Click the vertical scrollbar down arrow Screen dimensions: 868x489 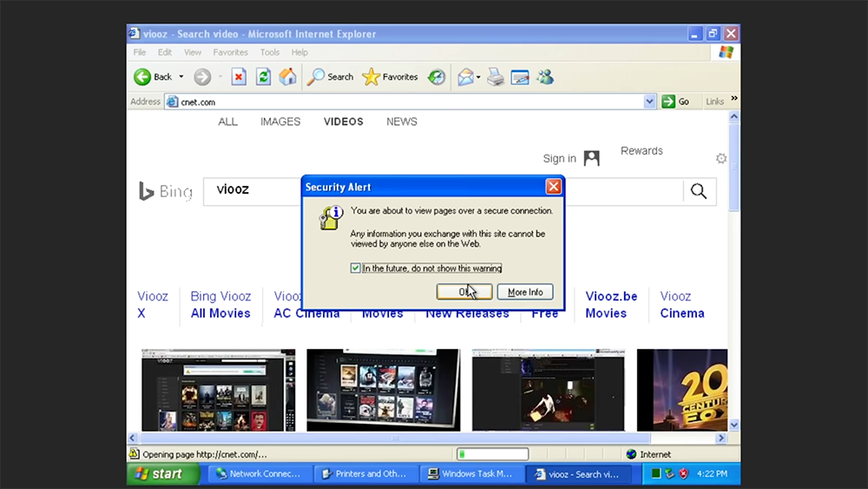[734, 426]
